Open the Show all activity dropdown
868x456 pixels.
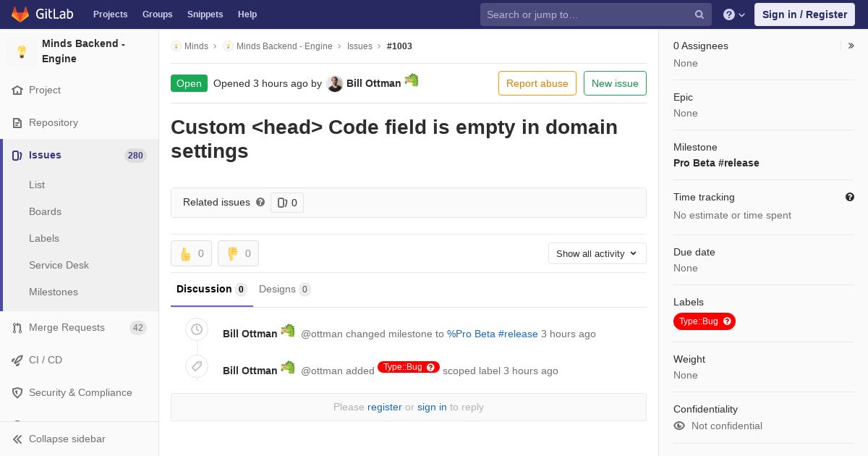coord(597,253)
